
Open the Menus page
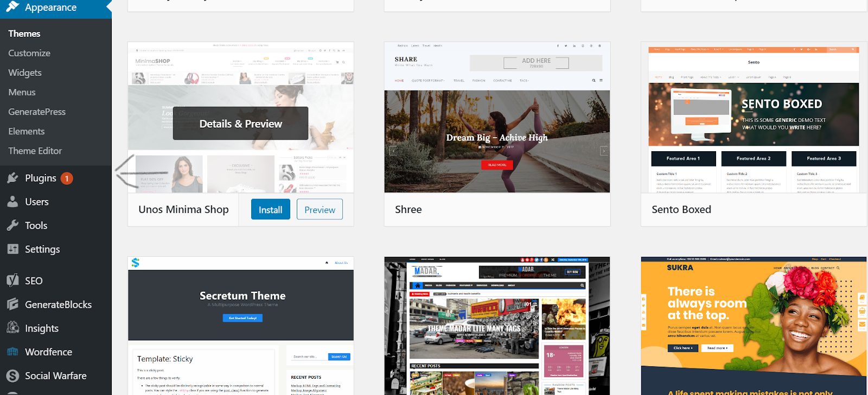coord(22,92)
